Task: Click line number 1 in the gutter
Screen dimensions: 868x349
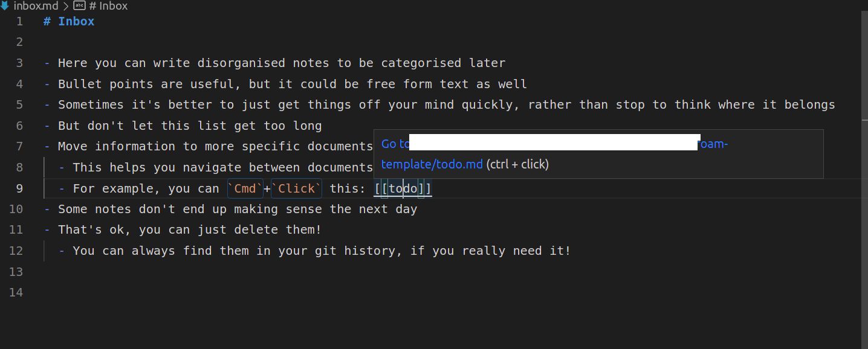Action: (19, 21)
